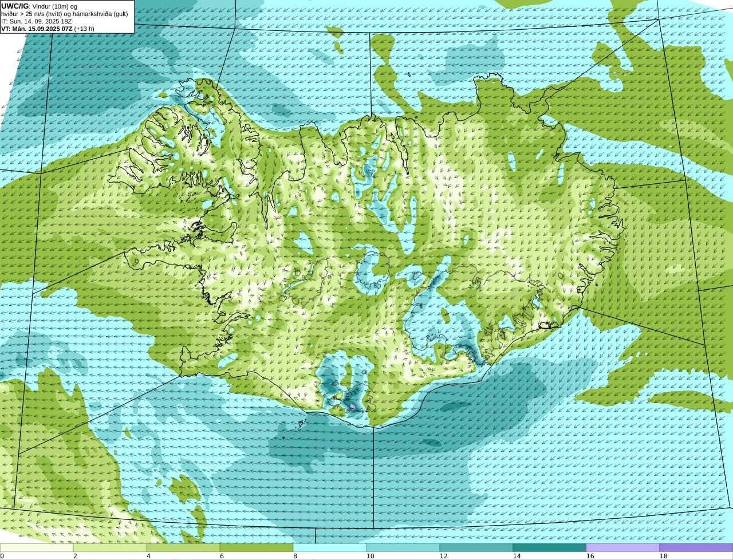Click the light purple 16–18 legend swatch
Screen dimensions: 733x560
(623, 547)
